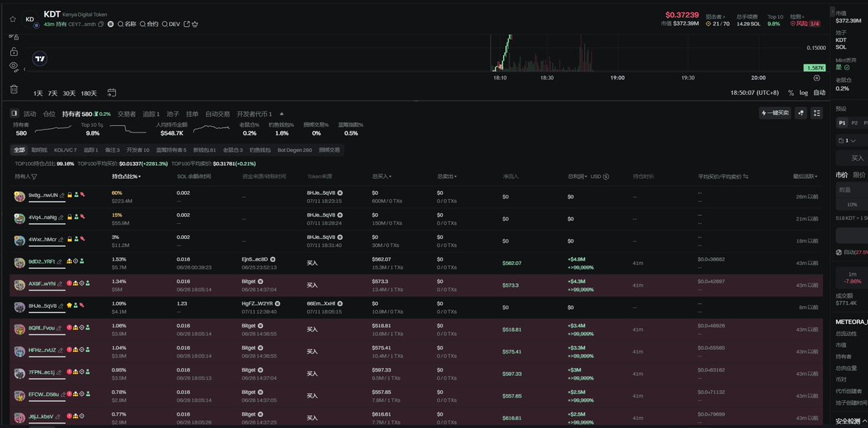Set chart range to 1天
This screenshot has height=428, width=868.
pyautogui.click(x=38, y=93)
